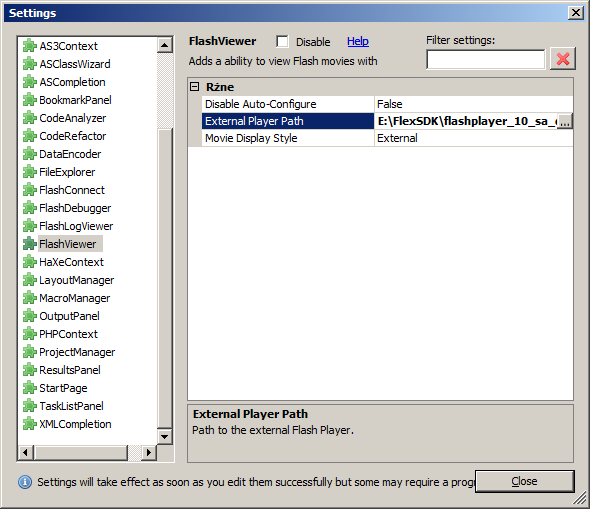
Task: Focus the Filter settings text field
Action: 485,59
